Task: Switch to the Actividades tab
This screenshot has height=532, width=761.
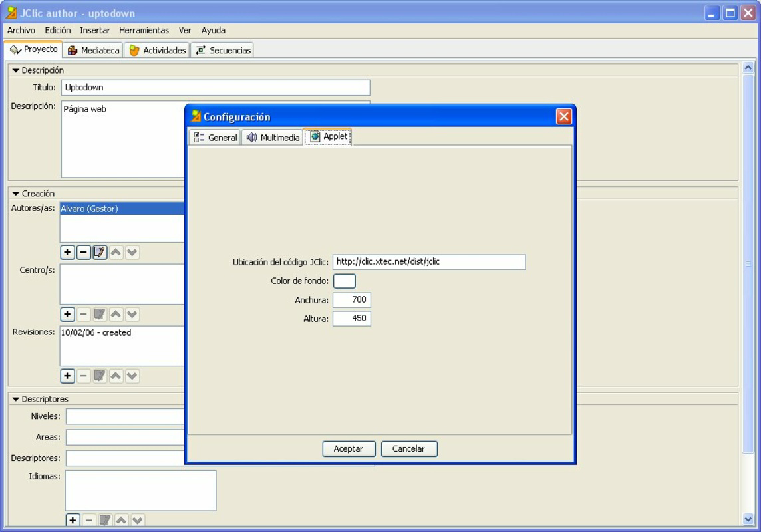Action: (158, 50)
